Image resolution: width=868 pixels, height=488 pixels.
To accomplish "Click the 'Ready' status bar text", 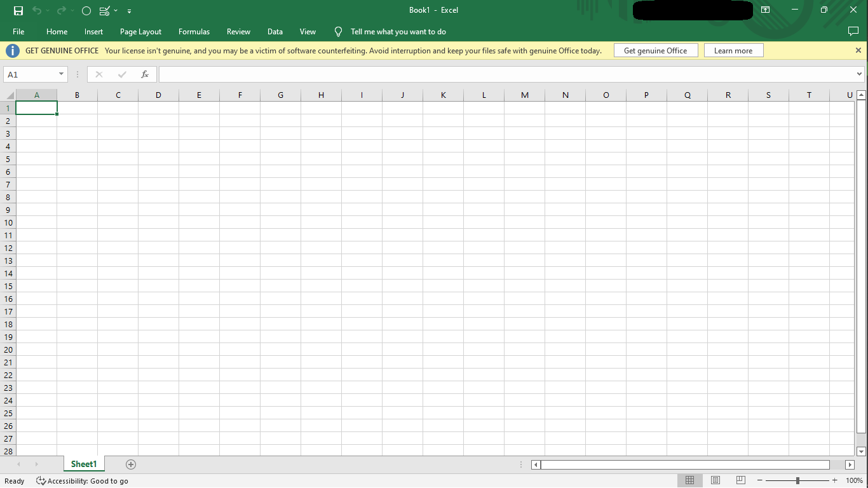I will (15, 481).
